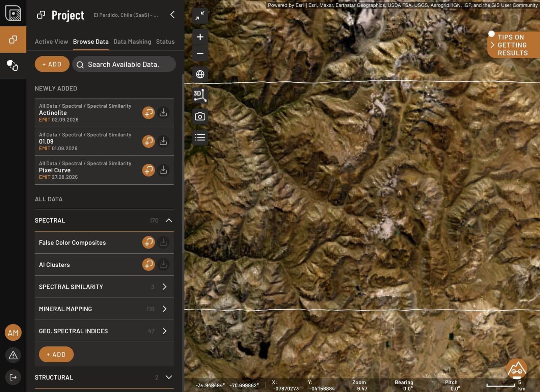Open the warning alerts icon
This screenshot has height=392, width=540.
(13, 355)
